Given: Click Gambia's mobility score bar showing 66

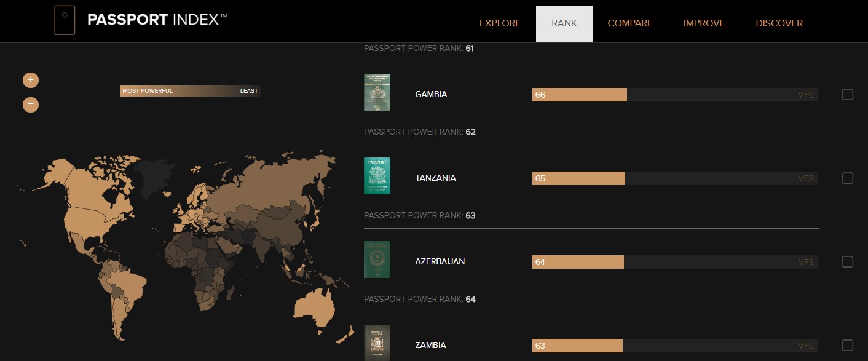Looking at the screenshot, I should [579, 95].
